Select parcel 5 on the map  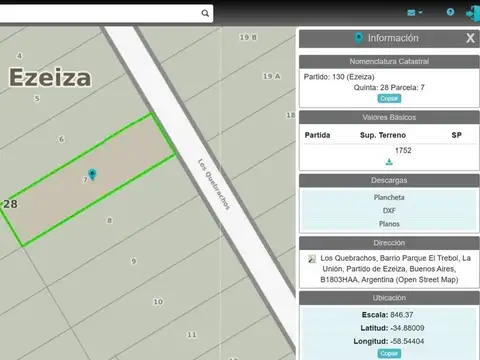coord(37,98)
